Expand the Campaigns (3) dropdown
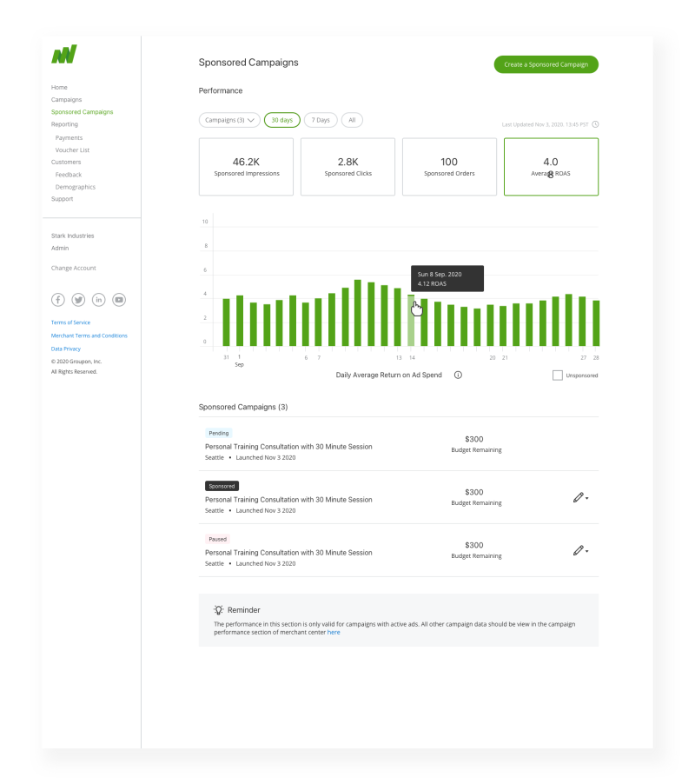The image size is (695, 784). point(229,120)
